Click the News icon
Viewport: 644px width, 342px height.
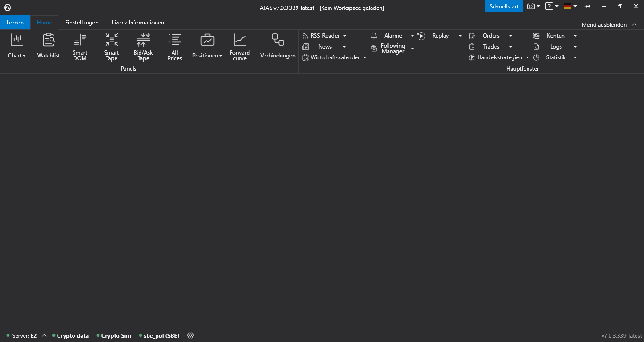click(305, 47)
